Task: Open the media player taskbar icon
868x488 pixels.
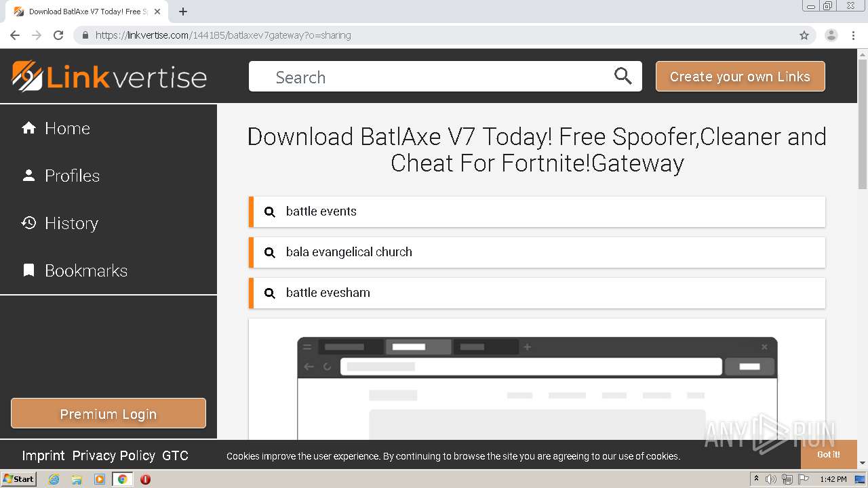Action: click(x=99, y=479)
